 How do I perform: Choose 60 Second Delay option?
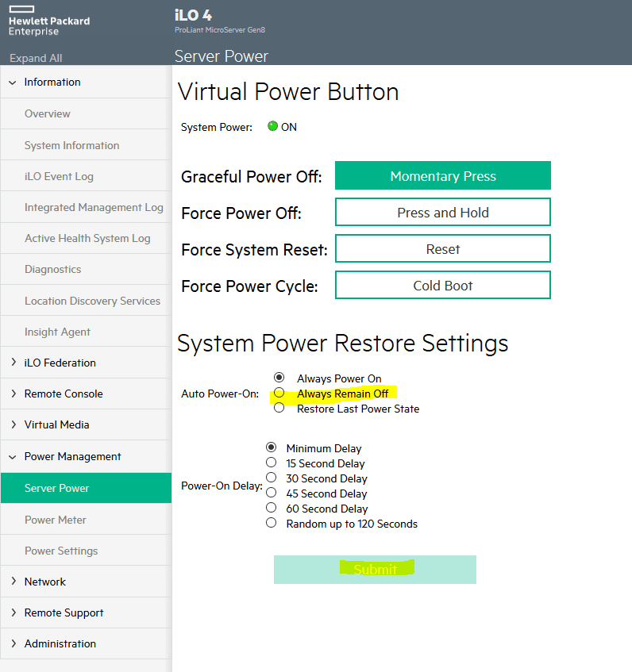tap(271, 508)
